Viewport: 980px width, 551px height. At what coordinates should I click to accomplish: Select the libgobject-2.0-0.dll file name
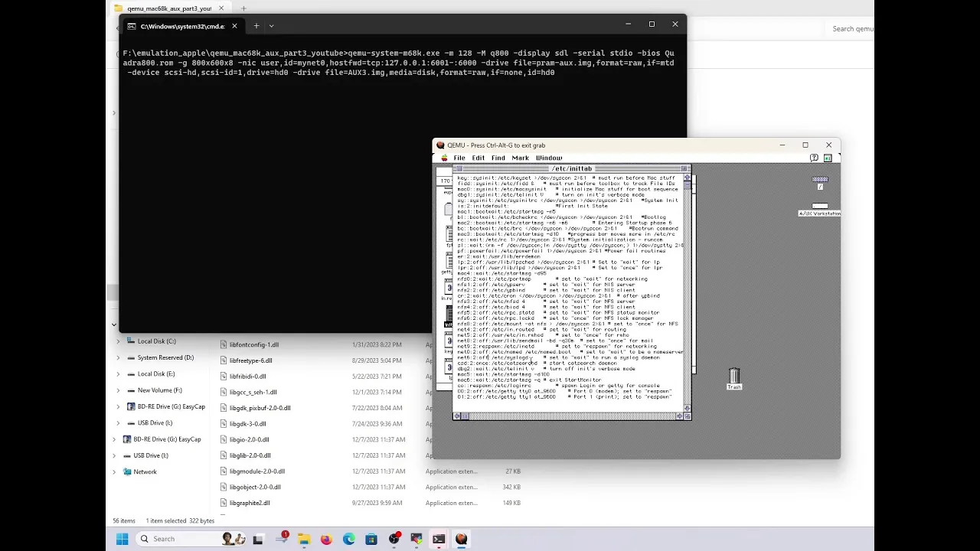(x=255, y=487)
